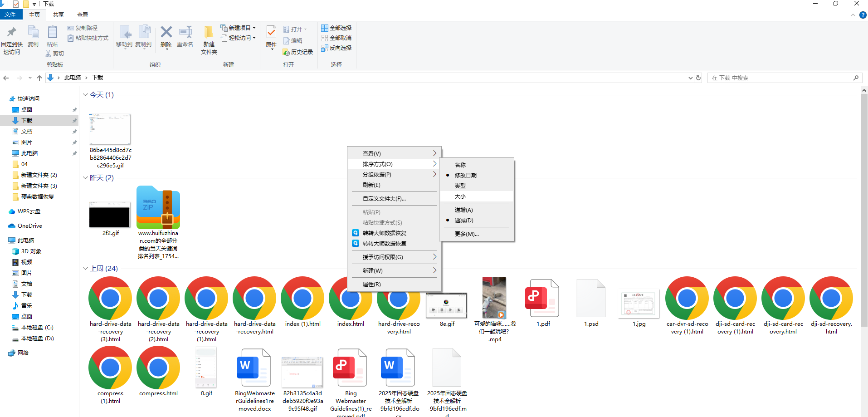The image size is (868, 417).
Task: Click 反向选择 in the ribbon
Action: 336,48
